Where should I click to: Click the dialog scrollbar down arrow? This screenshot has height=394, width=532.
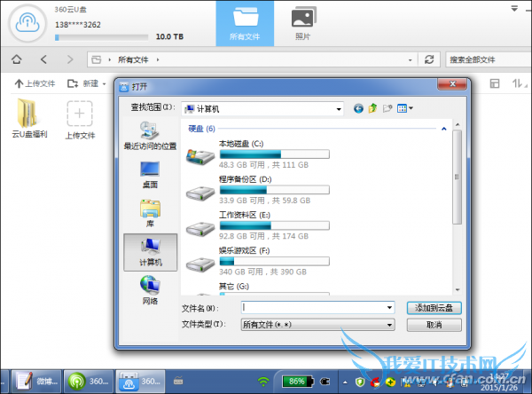coord(458,290)
